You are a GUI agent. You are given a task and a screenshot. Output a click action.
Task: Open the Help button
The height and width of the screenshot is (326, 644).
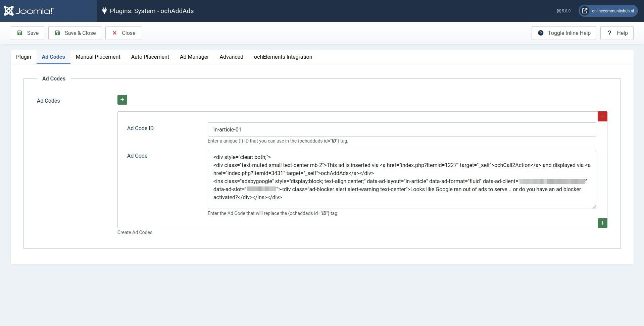(617, 33)
